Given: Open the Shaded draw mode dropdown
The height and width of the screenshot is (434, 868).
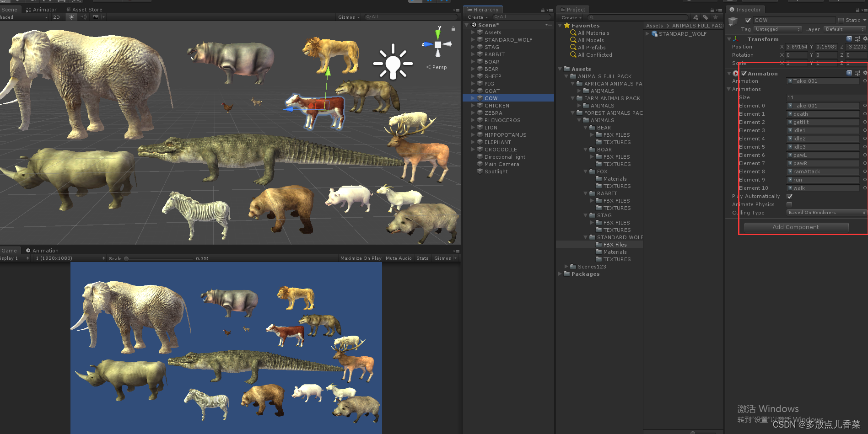Looking at the screenshot, I should point(24,17).
